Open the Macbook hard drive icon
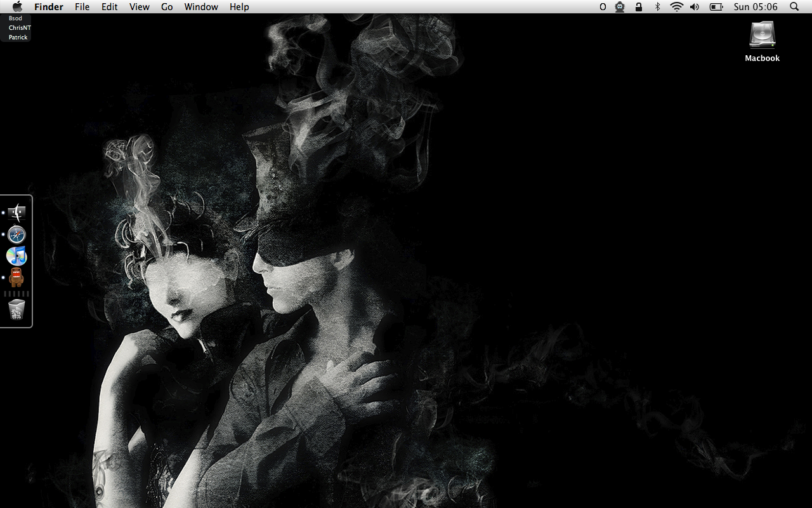This screenshot has width=812, height=508. [762, 36]
